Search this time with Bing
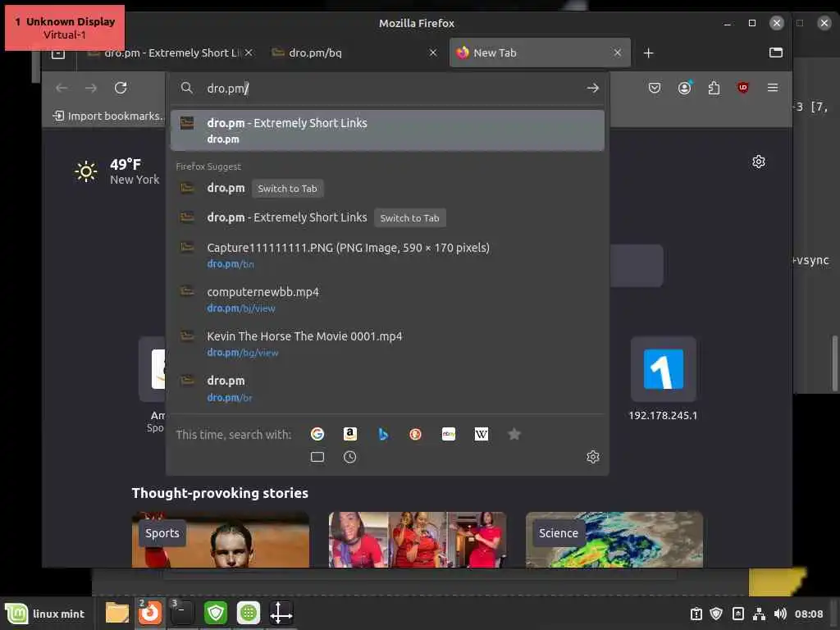Screen dimensions: 840x630 (x=383, y=434)
